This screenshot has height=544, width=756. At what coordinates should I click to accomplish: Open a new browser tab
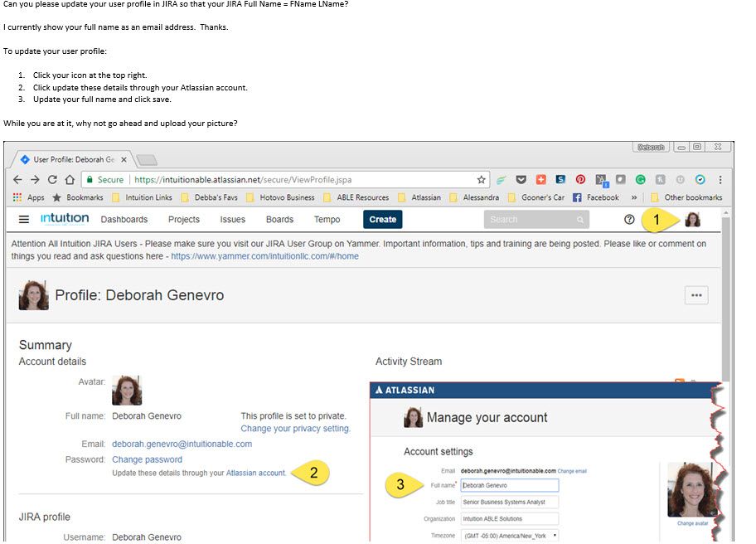click(x=147, y=159)
